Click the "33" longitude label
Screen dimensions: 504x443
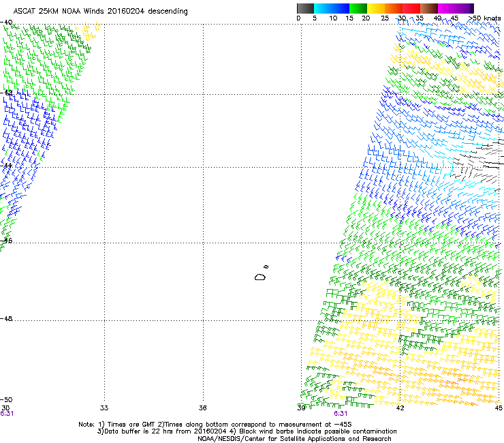[104, 408]
